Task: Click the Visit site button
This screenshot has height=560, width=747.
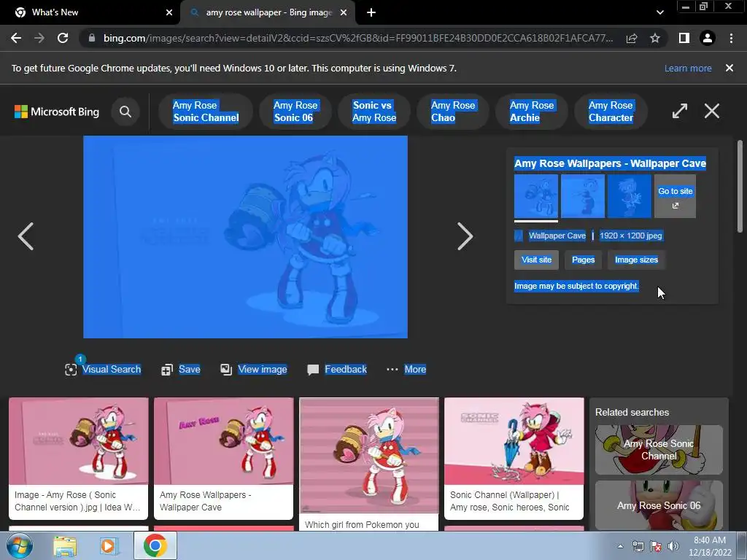Action: click(536, 260)
